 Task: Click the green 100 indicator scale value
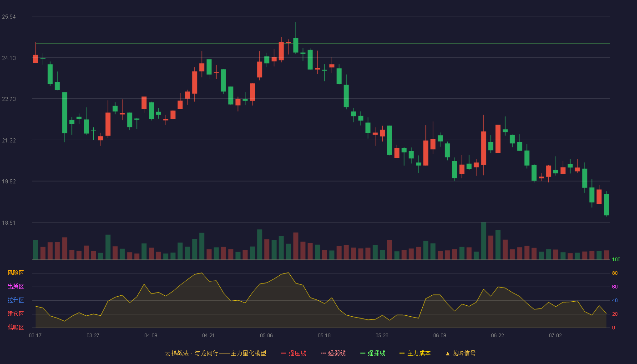click(x=616, y=260)
